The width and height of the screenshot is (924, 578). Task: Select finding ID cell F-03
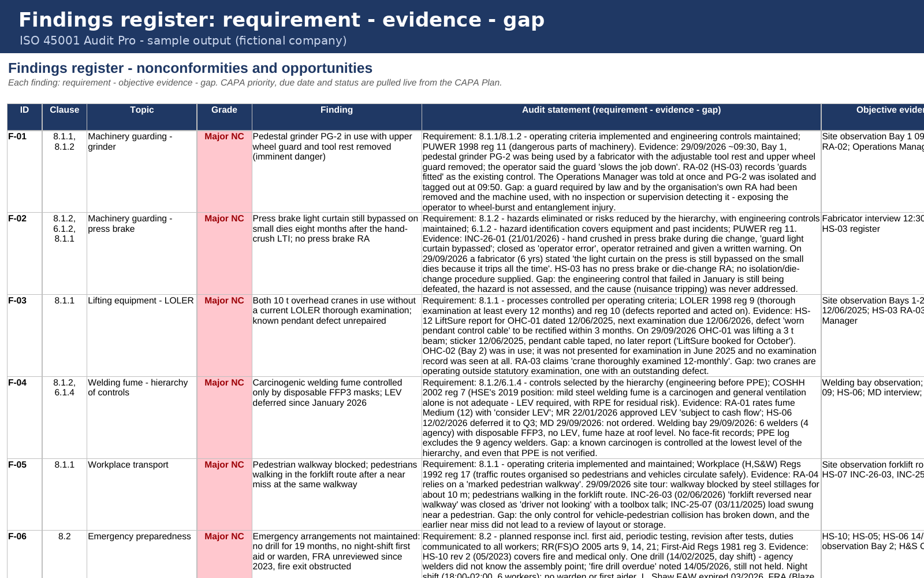click(25, 336)
